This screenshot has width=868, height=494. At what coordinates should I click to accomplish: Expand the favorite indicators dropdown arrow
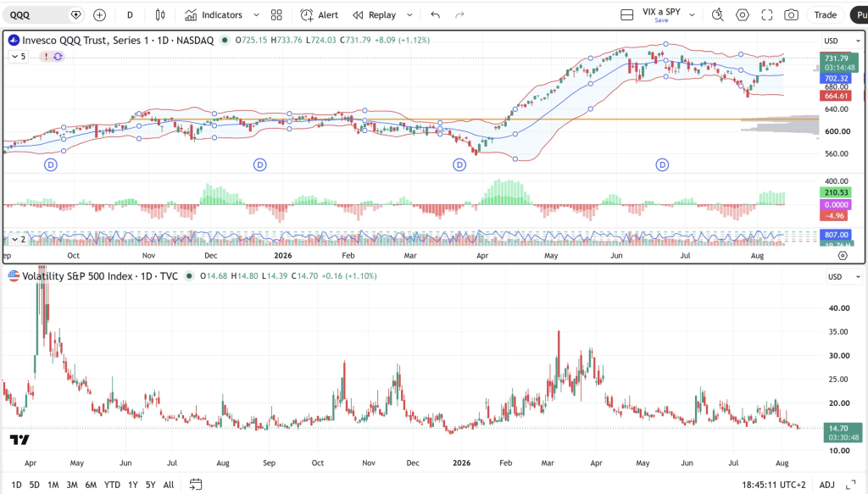coord(256,15)
